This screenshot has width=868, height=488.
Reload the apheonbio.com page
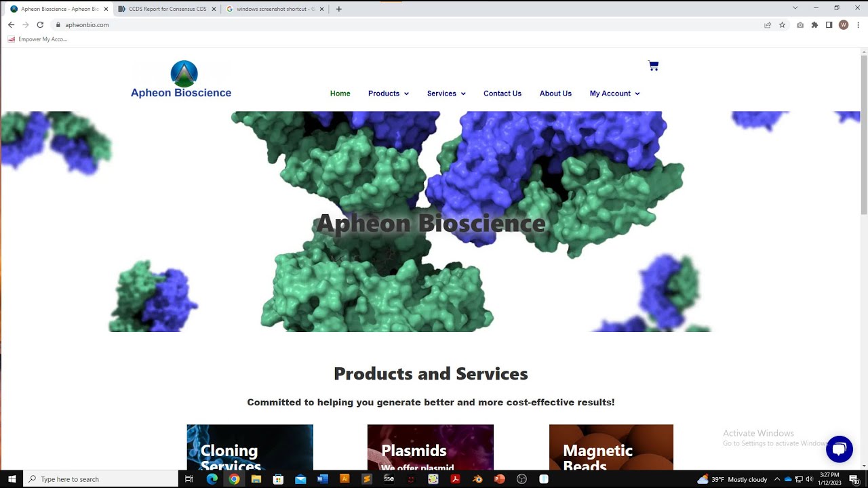tap(40, 24)
